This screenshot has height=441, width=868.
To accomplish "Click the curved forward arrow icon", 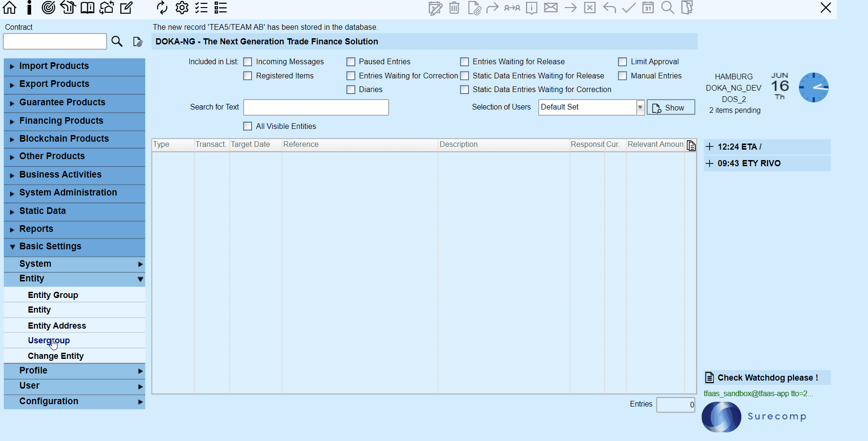I will [x=492, y=8].
